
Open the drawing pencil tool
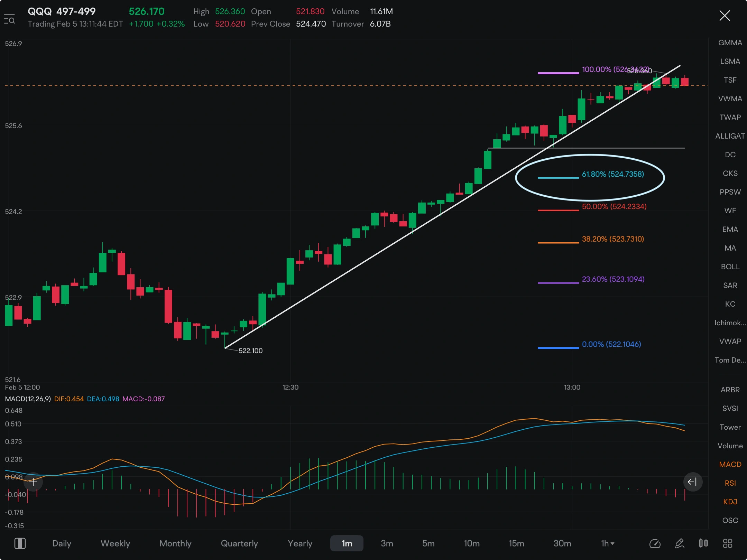tap(680, 543)
